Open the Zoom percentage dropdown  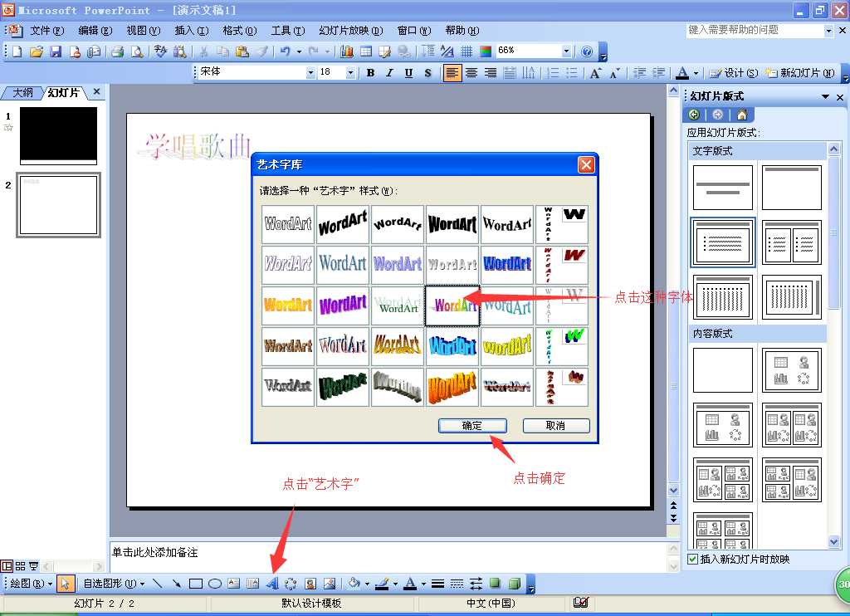pos(566,51)
